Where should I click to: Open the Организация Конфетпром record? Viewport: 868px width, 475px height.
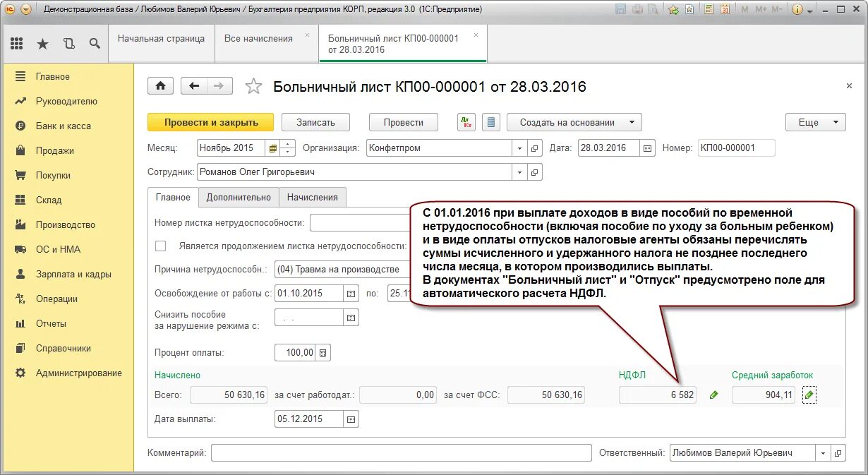click(535, 148)
